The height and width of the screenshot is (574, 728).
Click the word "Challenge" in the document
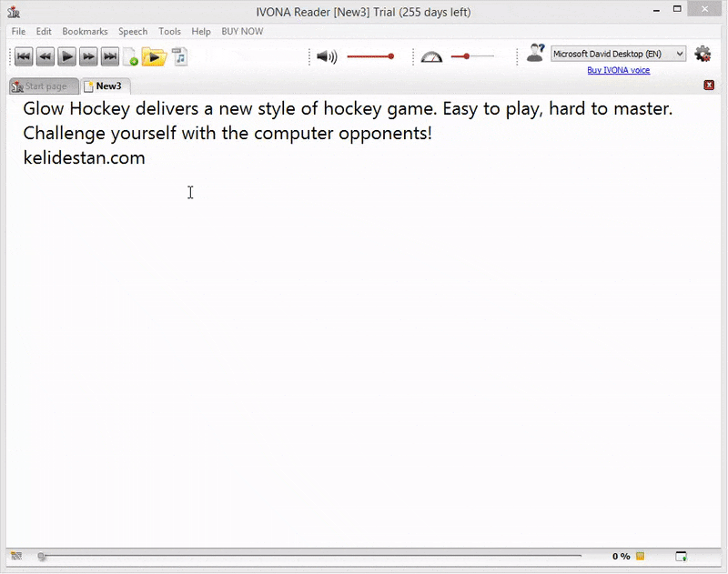[64, 134]
